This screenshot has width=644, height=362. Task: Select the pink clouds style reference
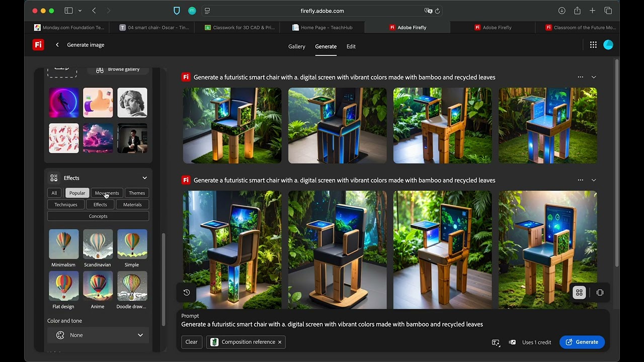pyautogui.click(x=98, y=138)
